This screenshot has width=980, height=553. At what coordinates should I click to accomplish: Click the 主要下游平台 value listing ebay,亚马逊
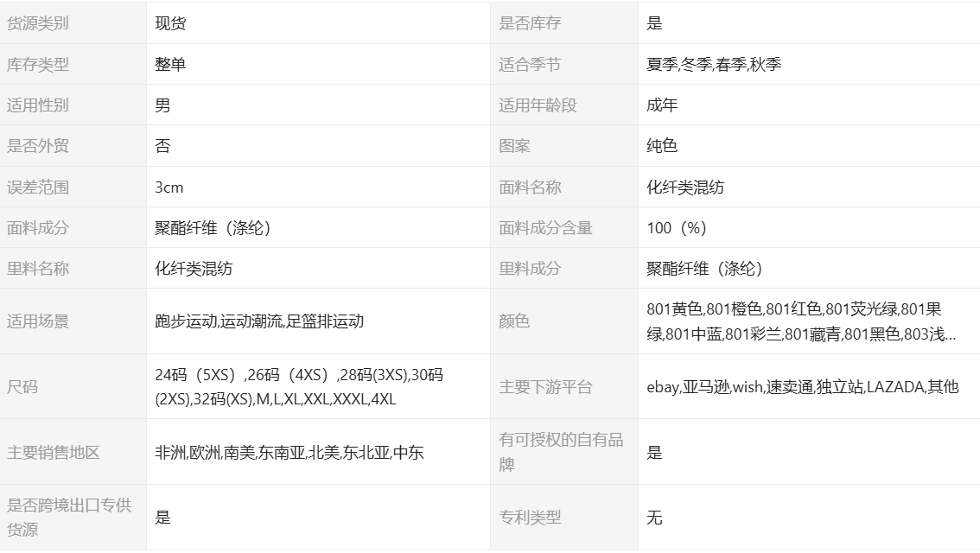pyautogui.click(x=802, y=387)
